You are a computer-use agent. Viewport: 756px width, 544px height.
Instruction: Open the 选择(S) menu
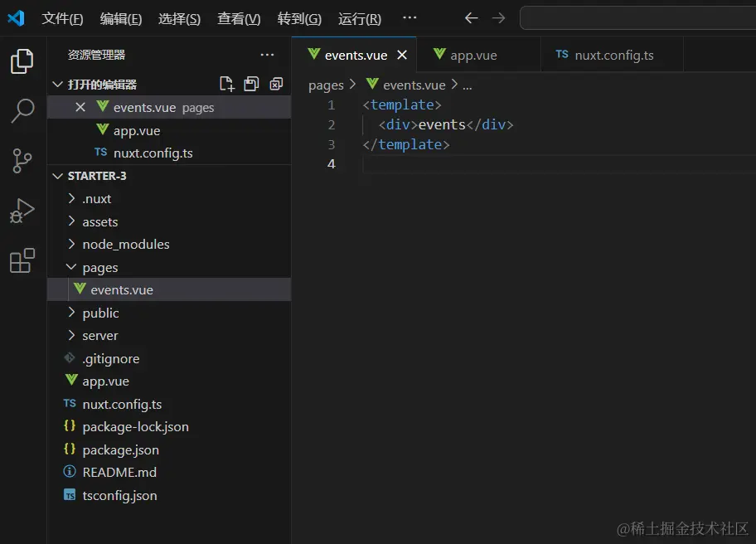[179, 19]
